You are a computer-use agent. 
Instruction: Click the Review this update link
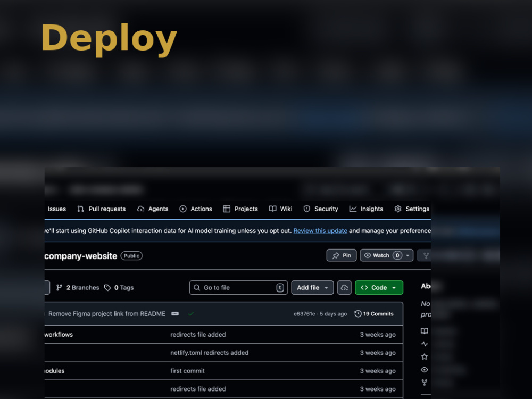click(320, 231)
